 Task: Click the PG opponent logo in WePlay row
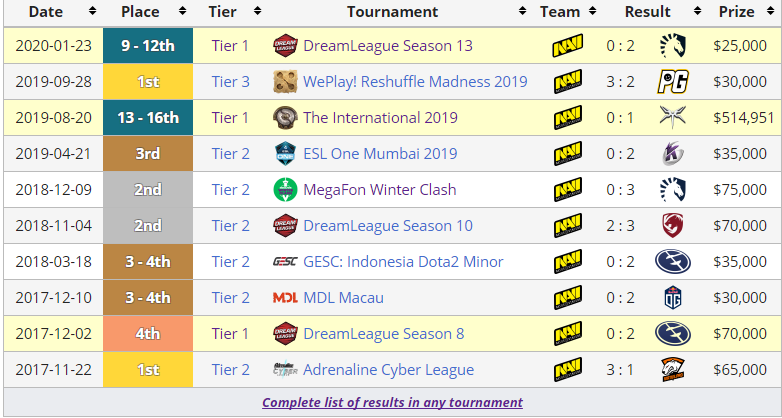[672, 82]
